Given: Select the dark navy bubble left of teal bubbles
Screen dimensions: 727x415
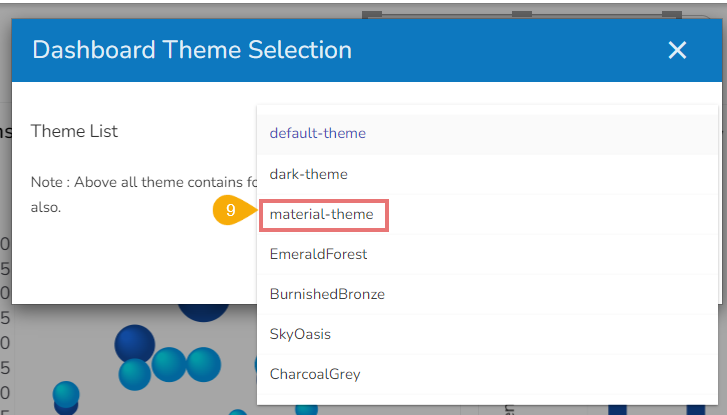Looking at the screenshot, I should point(134,343).
